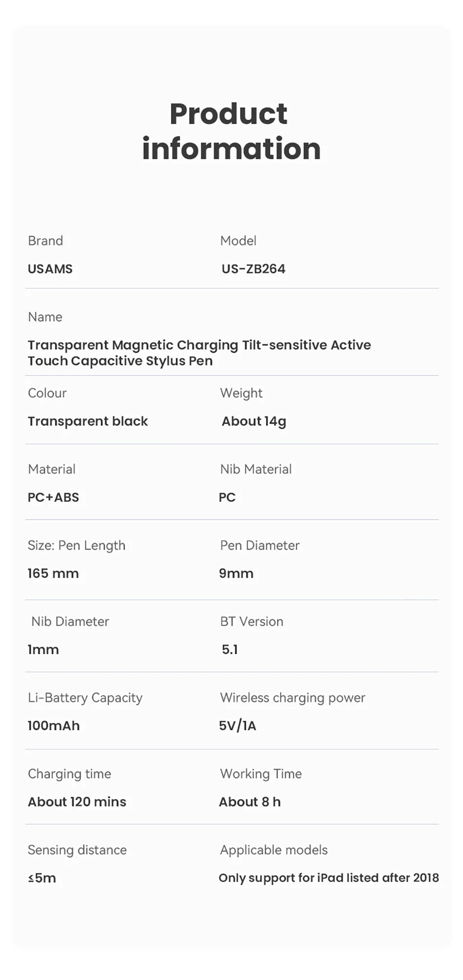
Task: Select the stylus pen product name text
Action: coord(199,353)
